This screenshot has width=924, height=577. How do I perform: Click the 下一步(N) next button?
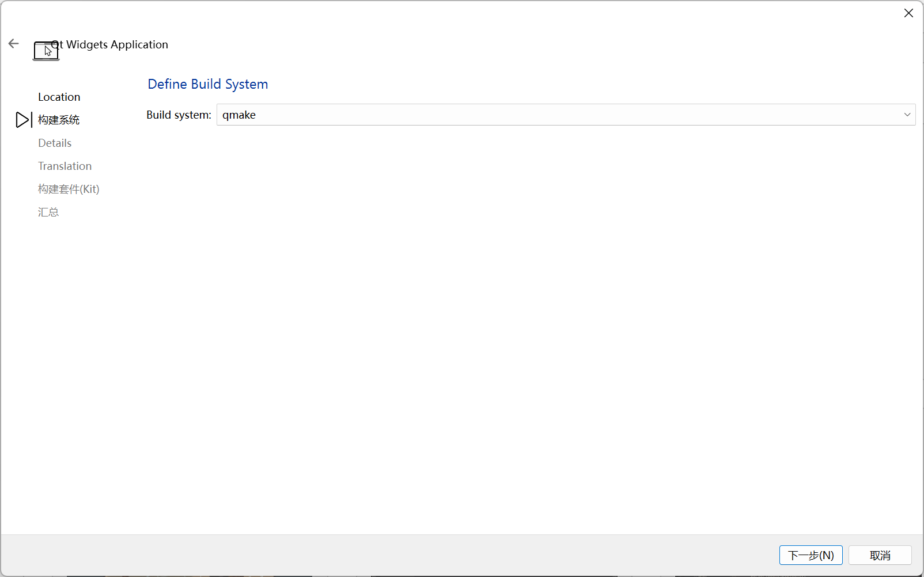[811, 555]
